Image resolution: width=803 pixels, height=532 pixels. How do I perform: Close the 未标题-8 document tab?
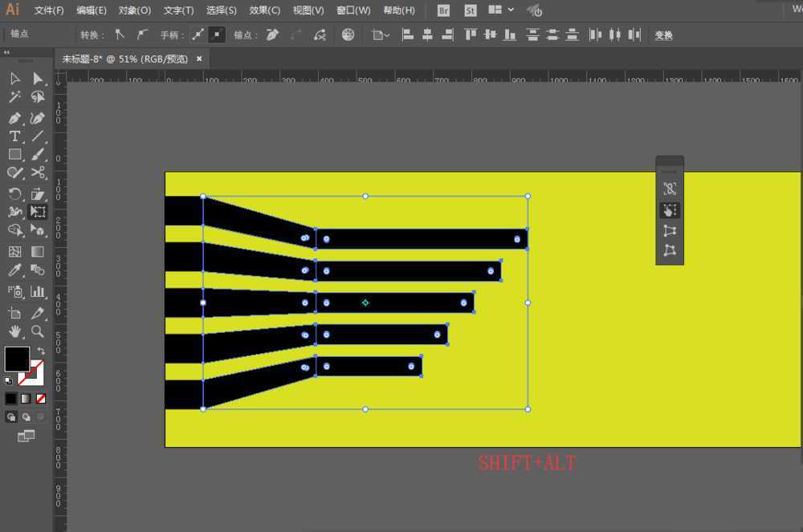[x=199, y=59]
